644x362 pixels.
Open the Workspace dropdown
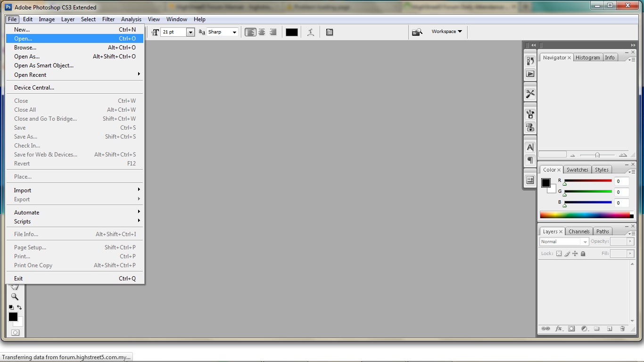(447, 32)
